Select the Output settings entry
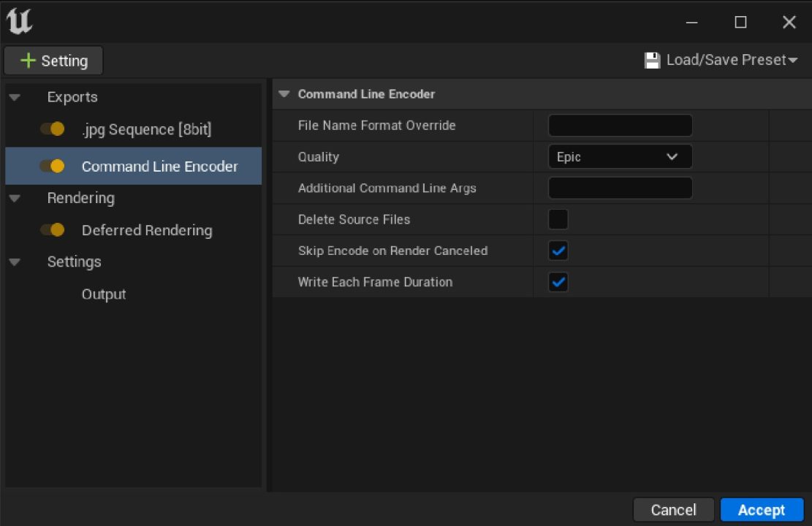Image resolution: width=812 pixels, height=526 pixels. tap(103, 294)
